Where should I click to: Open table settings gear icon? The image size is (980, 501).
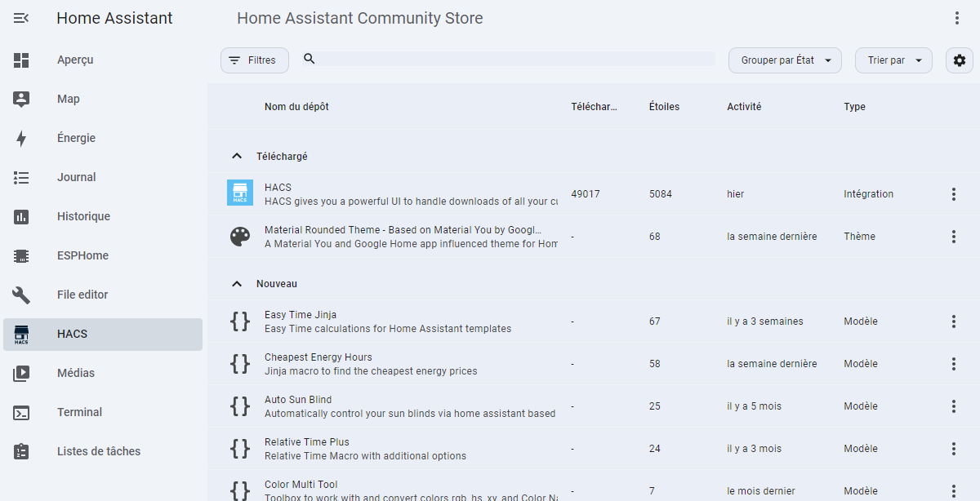[x=960, y=60]
